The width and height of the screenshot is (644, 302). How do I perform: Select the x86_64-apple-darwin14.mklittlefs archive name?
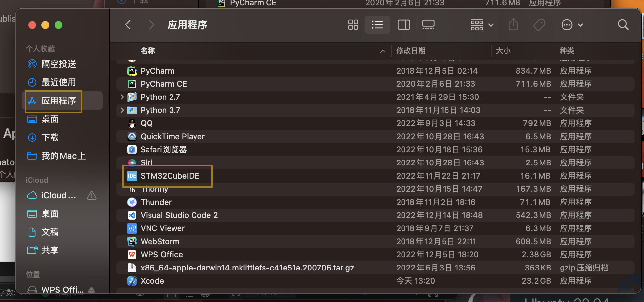click(x=247, y=268)
